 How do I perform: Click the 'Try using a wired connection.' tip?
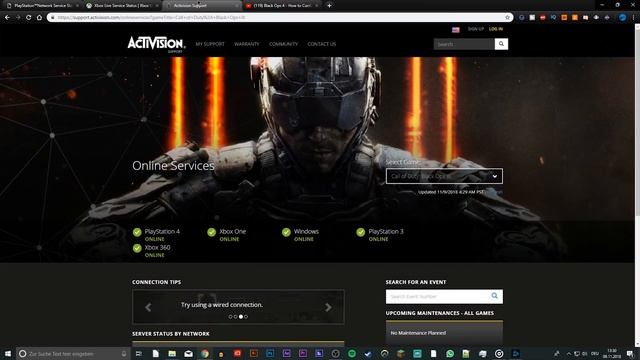(x=222, y=305)
